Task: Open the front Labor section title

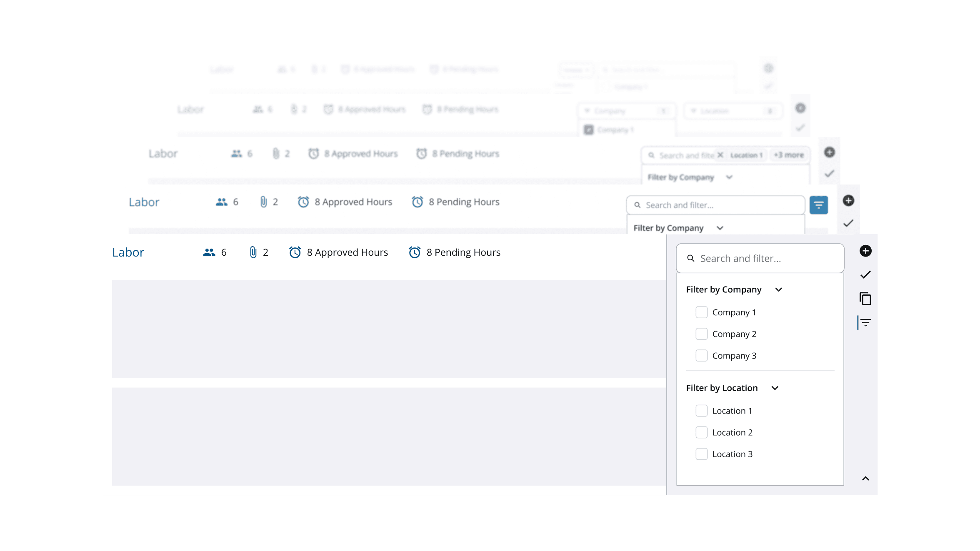Action: point(128,252)
